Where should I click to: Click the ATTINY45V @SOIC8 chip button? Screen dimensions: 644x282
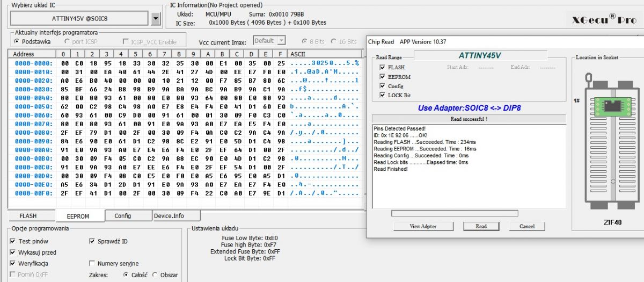[x=80, y=19]
